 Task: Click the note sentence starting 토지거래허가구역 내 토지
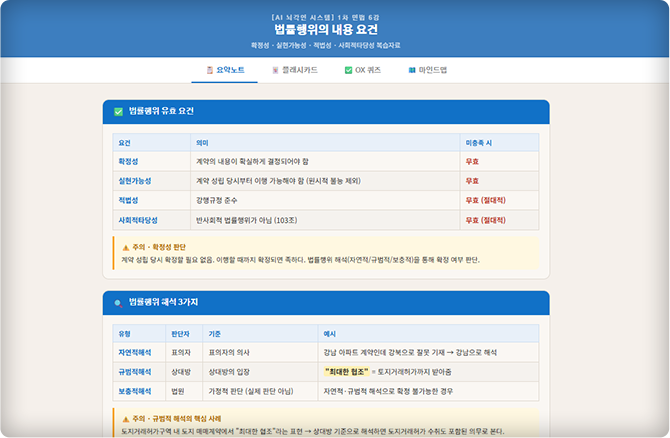(x=313, y=431)
